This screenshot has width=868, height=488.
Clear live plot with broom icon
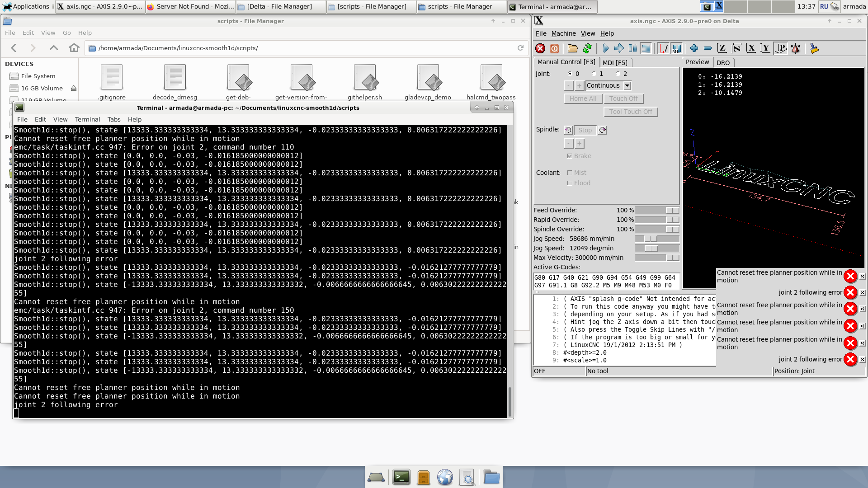[x=814, y=48]
